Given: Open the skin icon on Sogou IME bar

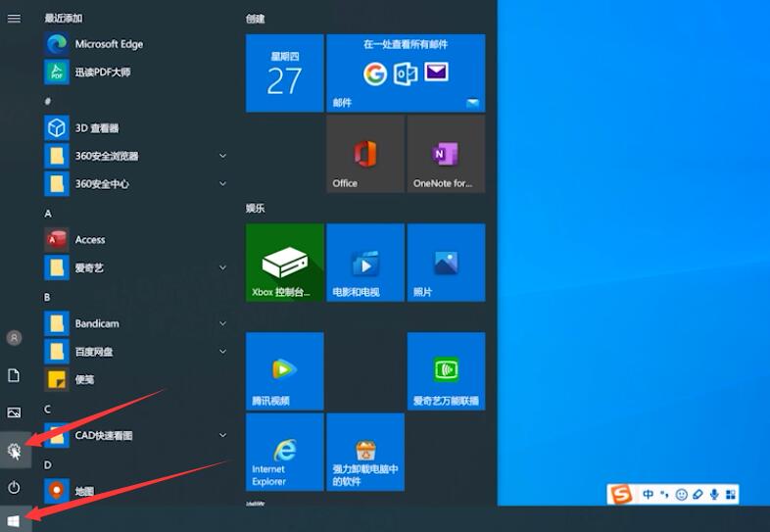Looking at the screenshot, I should [698, 495].
